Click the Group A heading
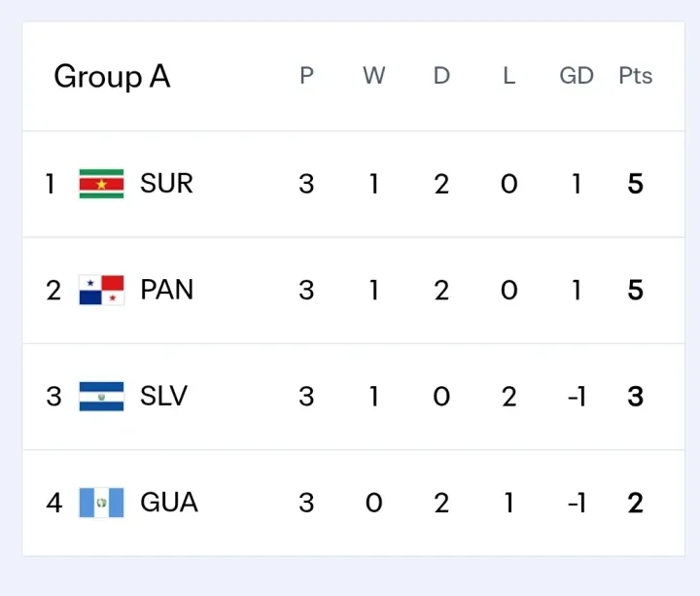Viewport: 700px width, 596px height. pyautogui.click(x=112, y=76)
